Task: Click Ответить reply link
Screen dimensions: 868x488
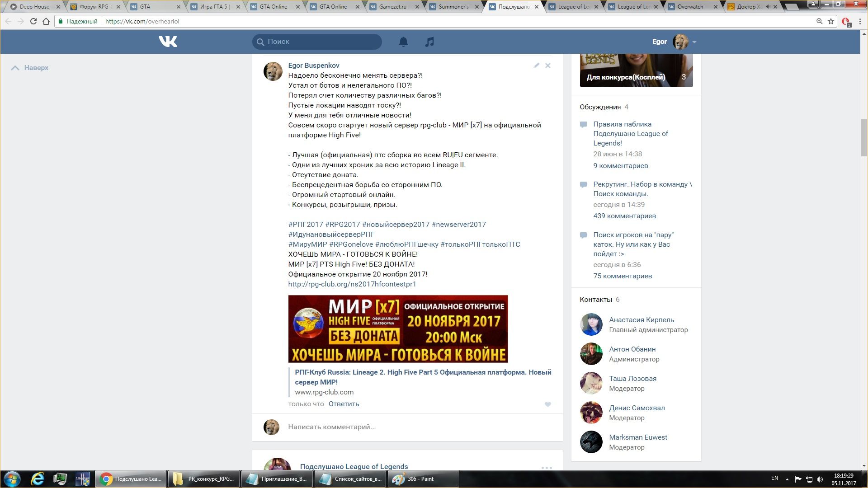Action: 344,404
